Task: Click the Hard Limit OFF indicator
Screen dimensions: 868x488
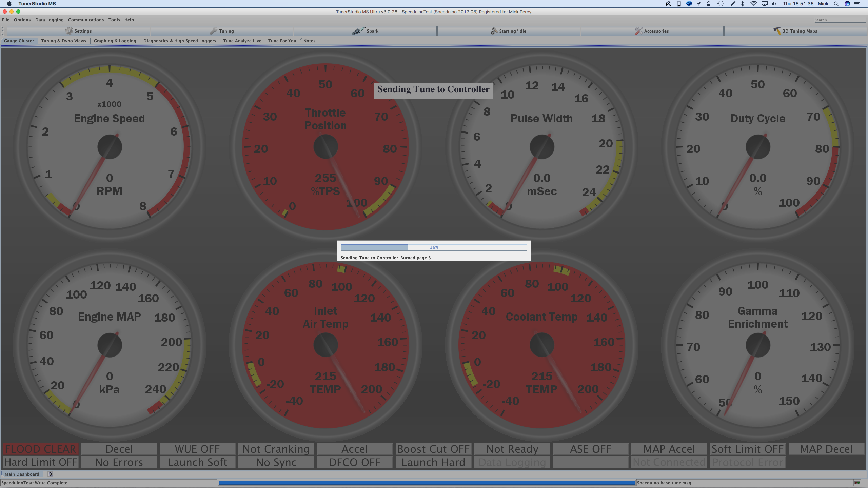Action: (40, 462)
